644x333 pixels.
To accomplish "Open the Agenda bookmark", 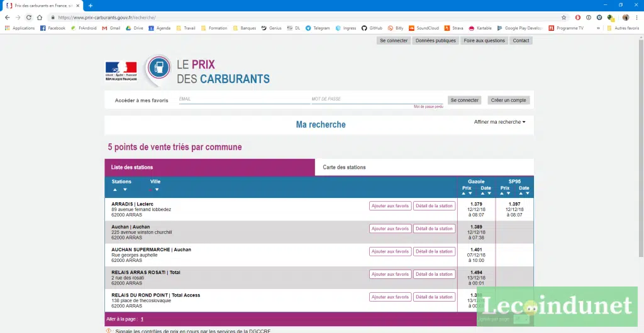I will click(160, 28).
